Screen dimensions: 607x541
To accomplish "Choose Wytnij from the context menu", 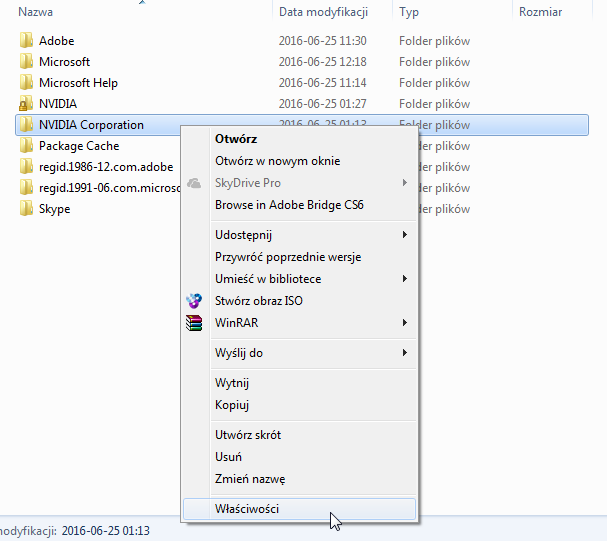I will pyautogui.click(x=300, y=383).
